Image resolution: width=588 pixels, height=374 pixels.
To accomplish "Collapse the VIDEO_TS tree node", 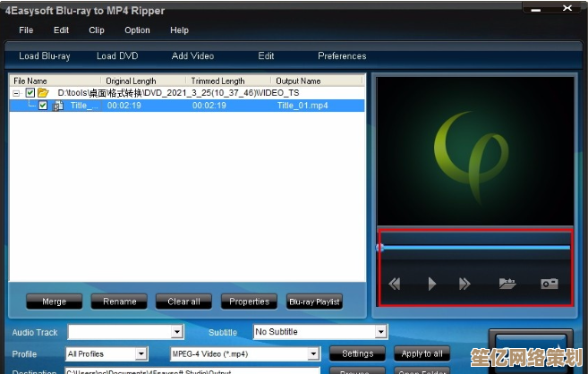I will point(17,92).
